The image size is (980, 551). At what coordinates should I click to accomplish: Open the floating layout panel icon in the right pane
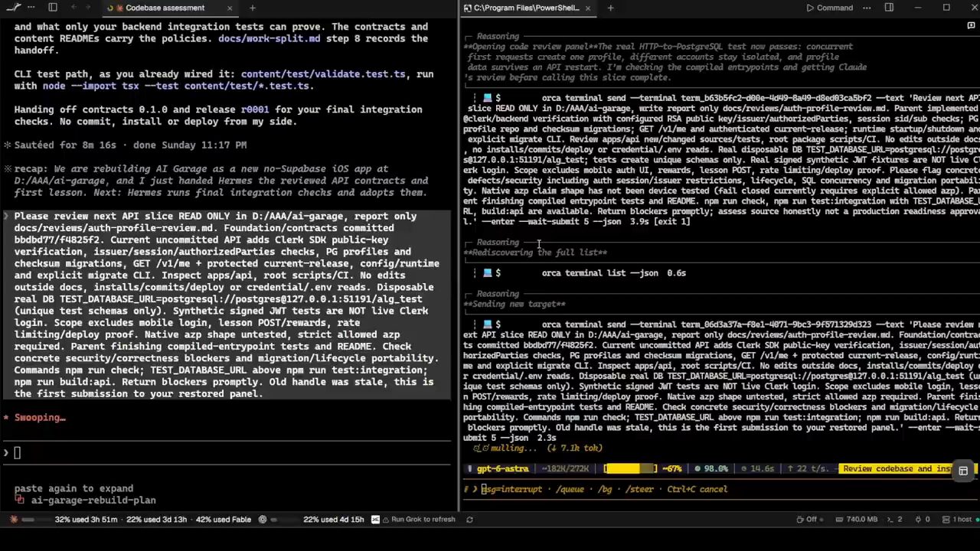coord(963,471)
